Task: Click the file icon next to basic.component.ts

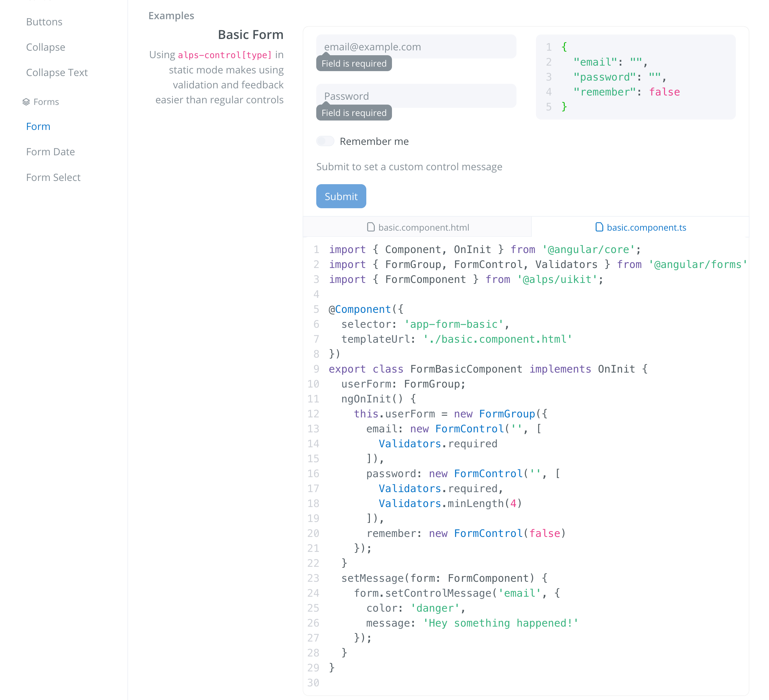Action: tap(598, 227)
